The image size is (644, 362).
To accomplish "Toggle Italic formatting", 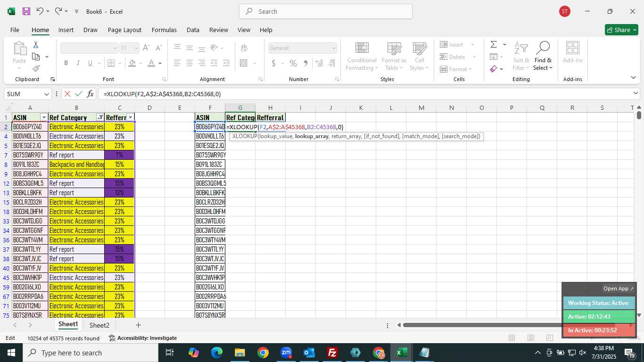I will coord(78,63).
